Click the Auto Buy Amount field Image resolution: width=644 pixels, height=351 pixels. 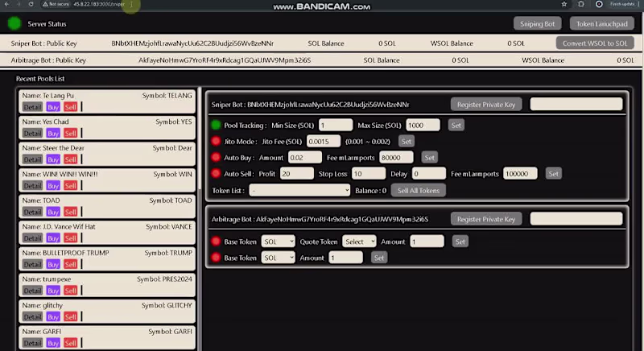point(305,157)
